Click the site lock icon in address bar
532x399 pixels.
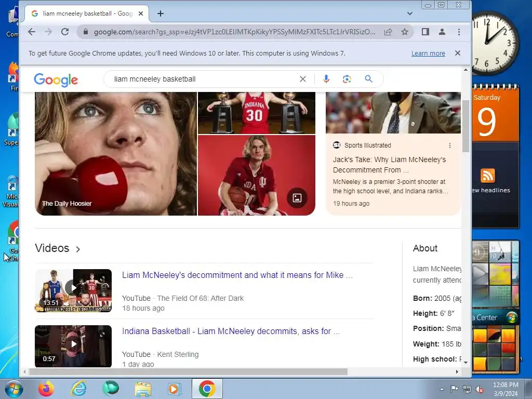86,32
